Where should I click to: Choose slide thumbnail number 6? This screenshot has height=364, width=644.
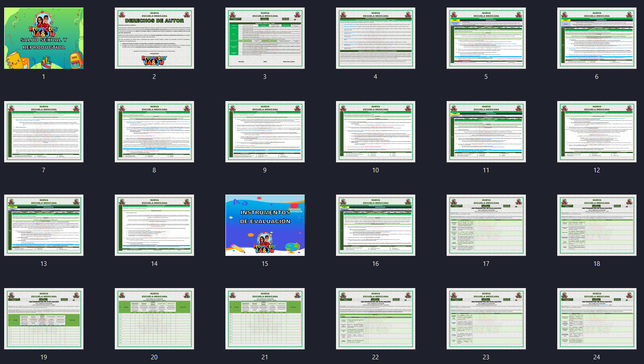tap(597, 38)
